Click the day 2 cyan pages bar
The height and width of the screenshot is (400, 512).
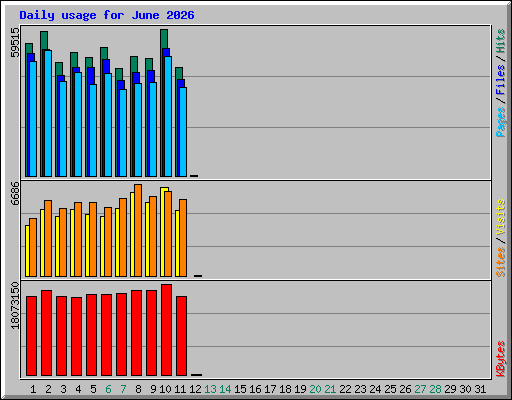tap(48, 113)
